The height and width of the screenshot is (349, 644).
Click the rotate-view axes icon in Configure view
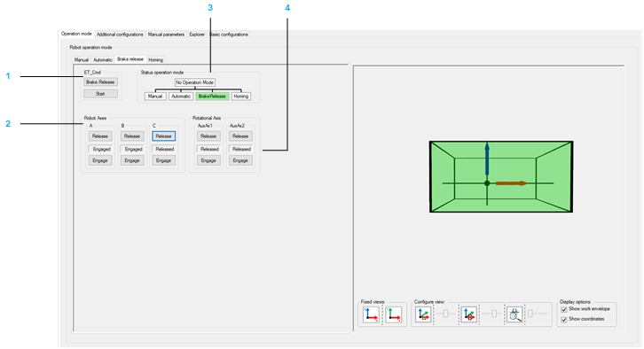coord(468,314)
